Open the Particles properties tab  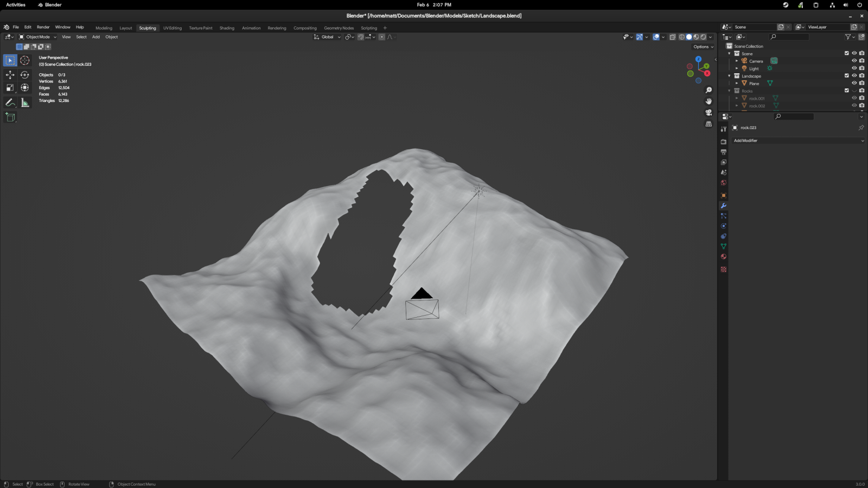click(723, 216)
